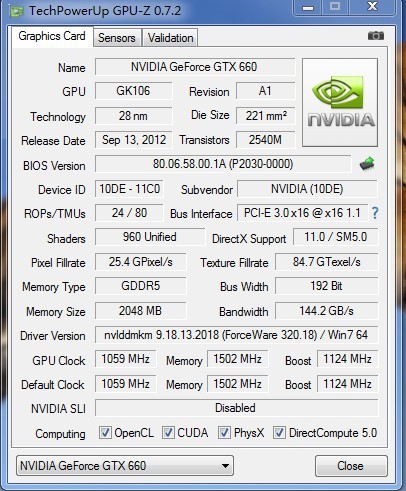
Task: Click the Driver Version field nvlddmkm 9.18.13.2018
Action: 236,335
